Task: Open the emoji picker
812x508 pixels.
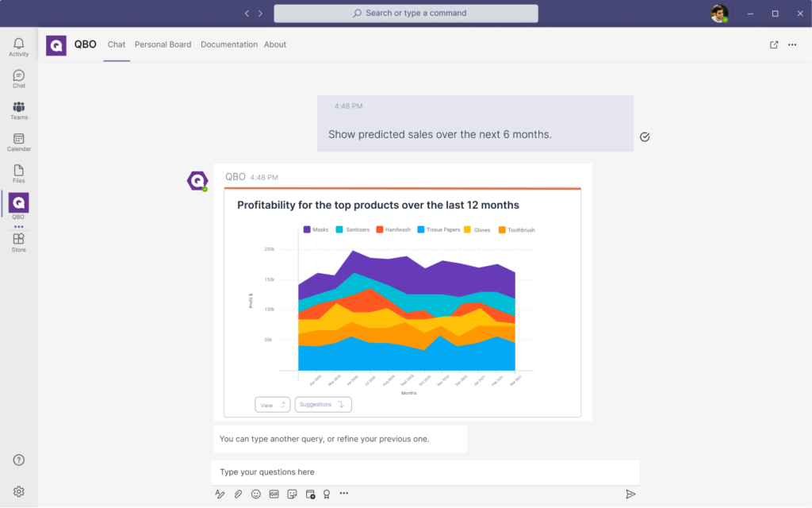Action: [x=256, y=494]
